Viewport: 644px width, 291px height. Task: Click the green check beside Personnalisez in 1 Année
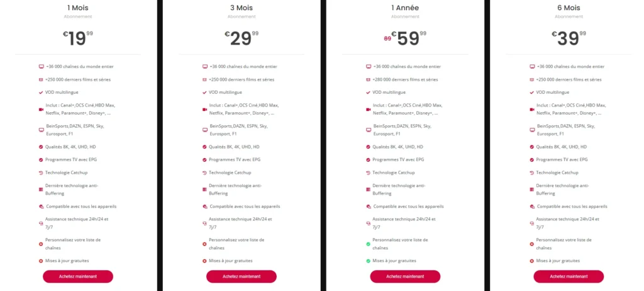(x=369, y=244)
